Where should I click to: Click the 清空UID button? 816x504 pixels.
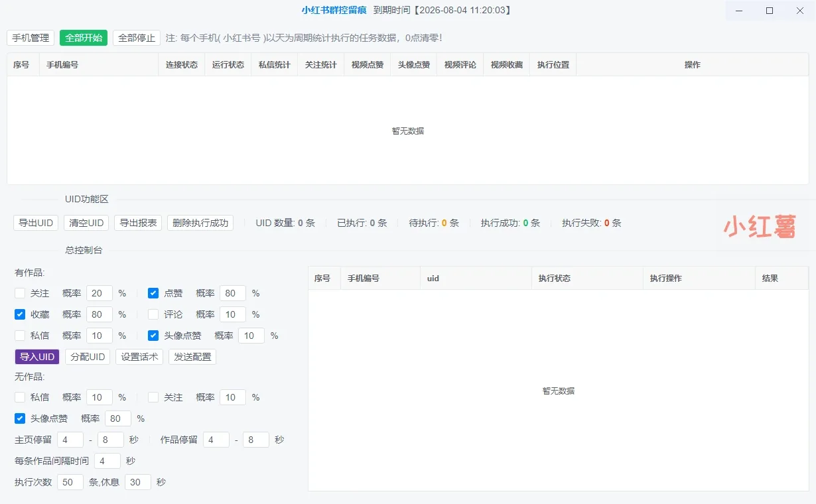pyautogui.click(x=86, y=223)
